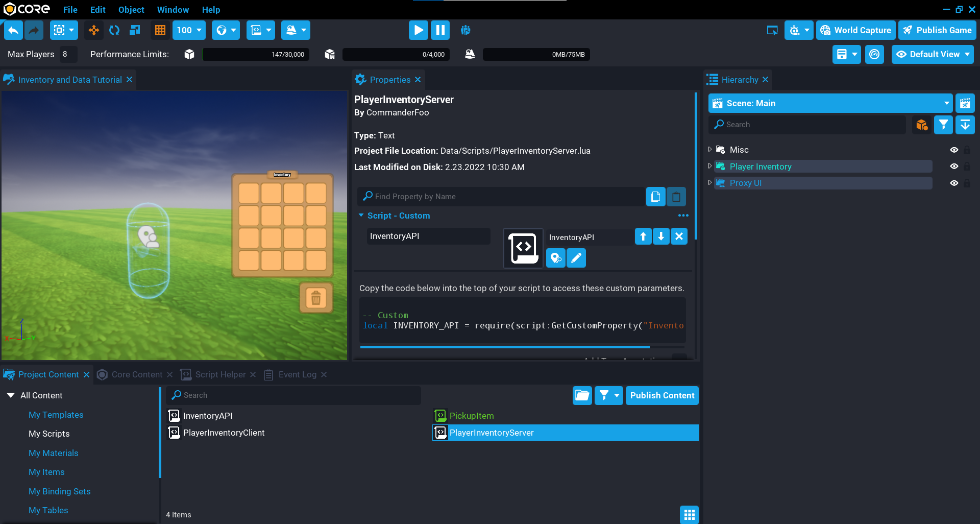Open the Default View dropdown
Viewport: 980px width, 524px height.
click(933, 54)
